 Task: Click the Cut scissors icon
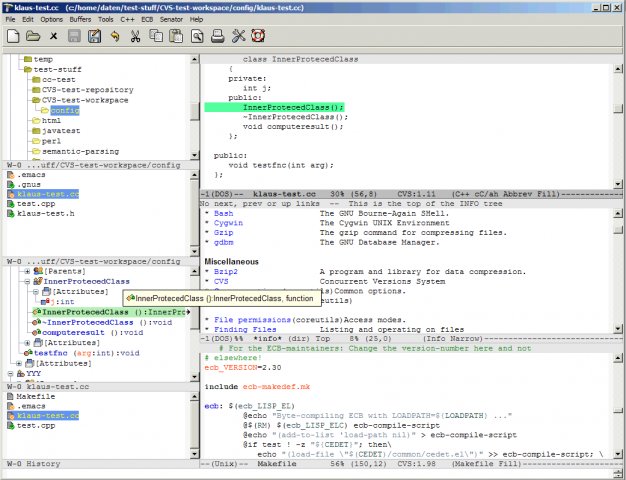pos(137,37)
